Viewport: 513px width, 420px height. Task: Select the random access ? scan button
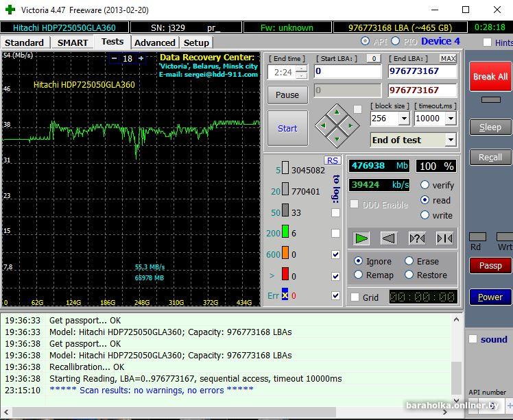pyautogui.click(x=417, y=238)
